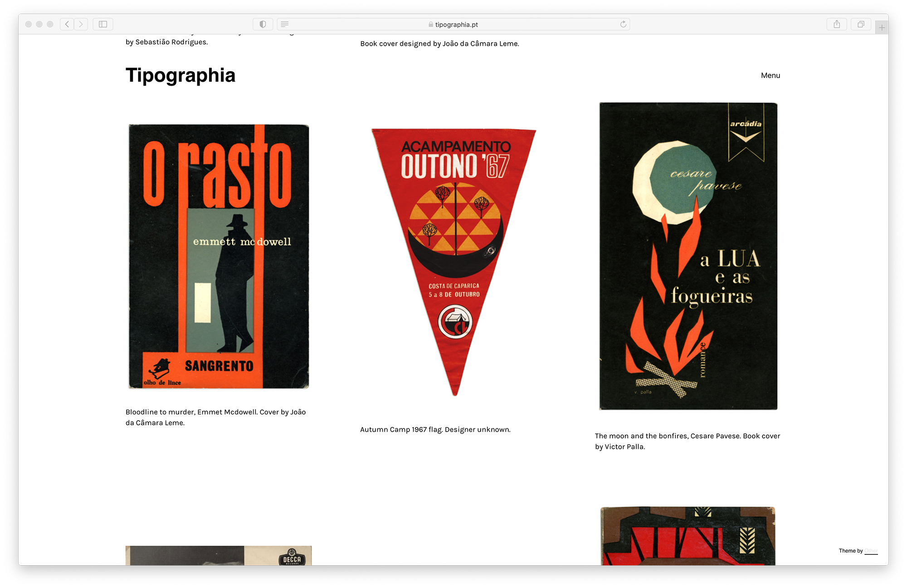
Task: Open A Lua e as Fogueiras cover
Action: click(x=688, y=256)
